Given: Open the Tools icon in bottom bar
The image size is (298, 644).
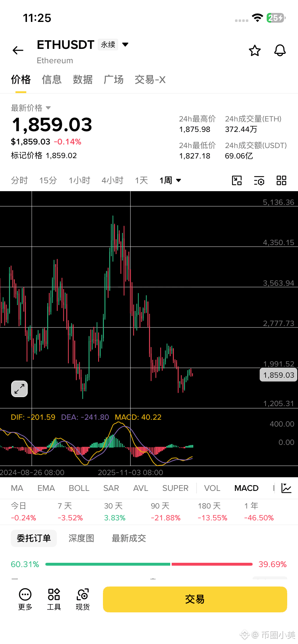Looking at the screenshot, I should coord(54,599).
